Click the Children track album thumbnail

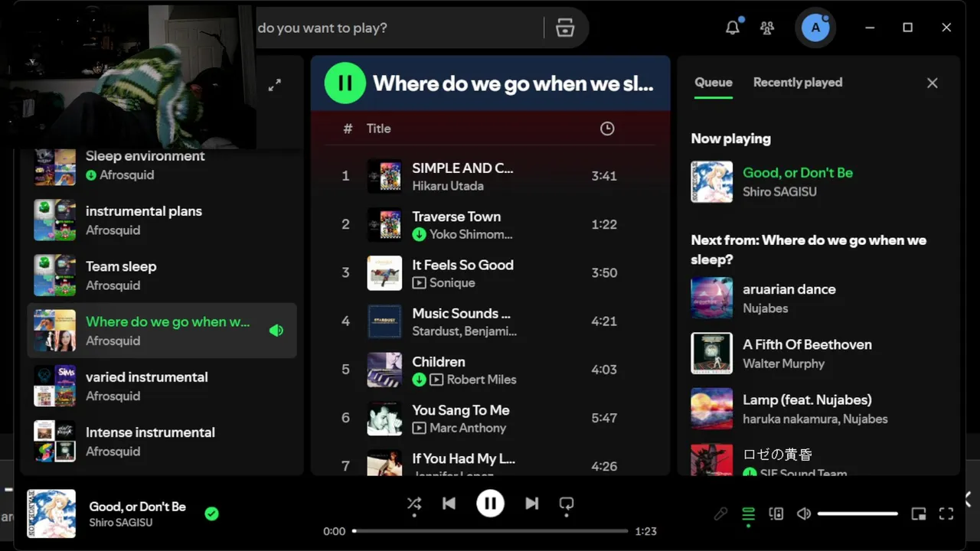(384, 370)
